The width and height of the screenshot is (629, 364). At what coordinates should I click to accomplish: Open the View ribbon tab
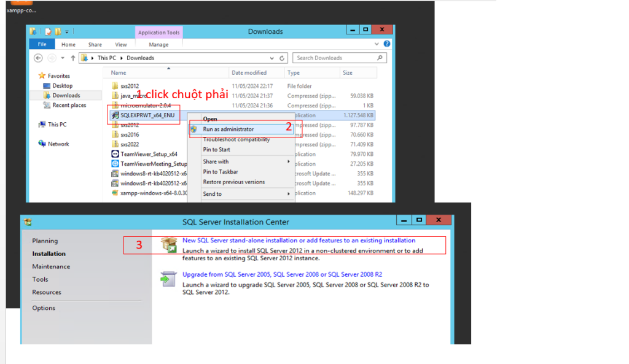click(x=121, y=44)
